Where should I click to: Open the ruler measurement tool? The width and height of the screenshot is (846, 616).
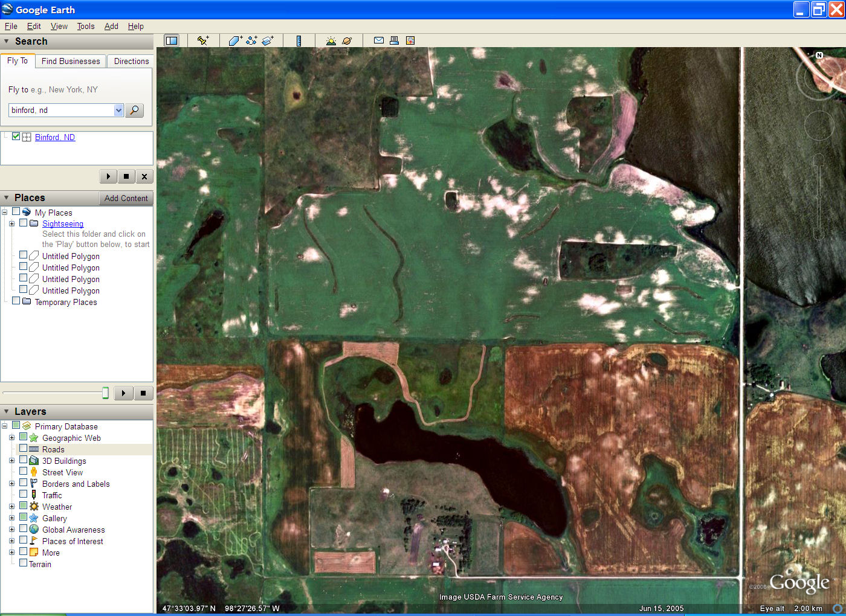[299, 40]
